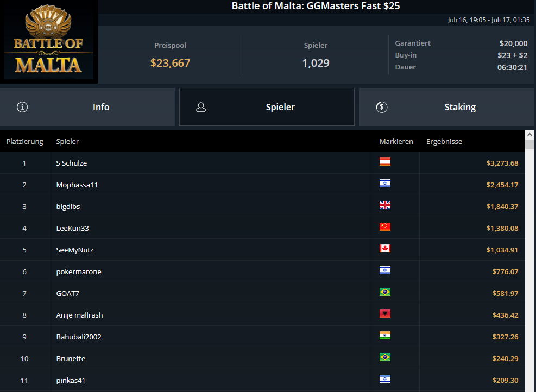536x392 pixels.
Task: Select player Mophassa11
Action: tap(77, 185)
